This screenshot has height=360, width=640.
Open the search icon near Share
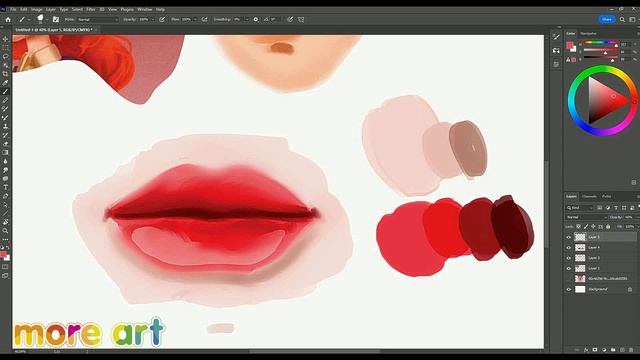tap(622, 19)
